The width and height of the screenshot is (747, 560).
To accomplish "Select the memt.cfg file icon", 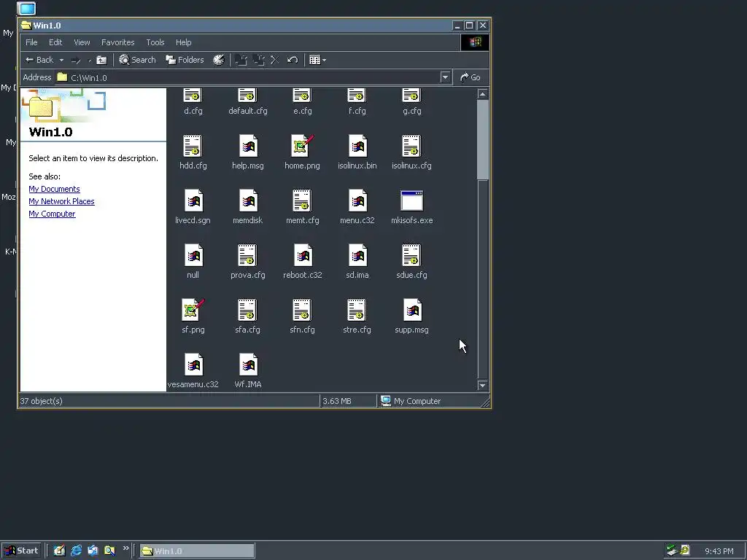I will pos(302,201).
